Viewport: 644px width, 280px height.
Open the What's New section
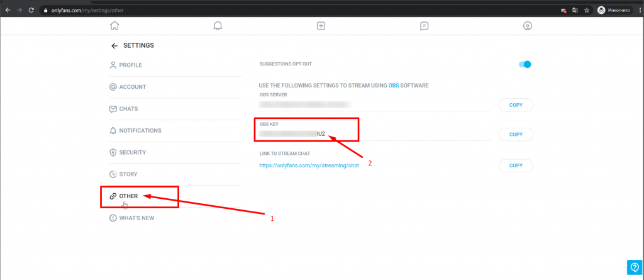coord(175,218)
